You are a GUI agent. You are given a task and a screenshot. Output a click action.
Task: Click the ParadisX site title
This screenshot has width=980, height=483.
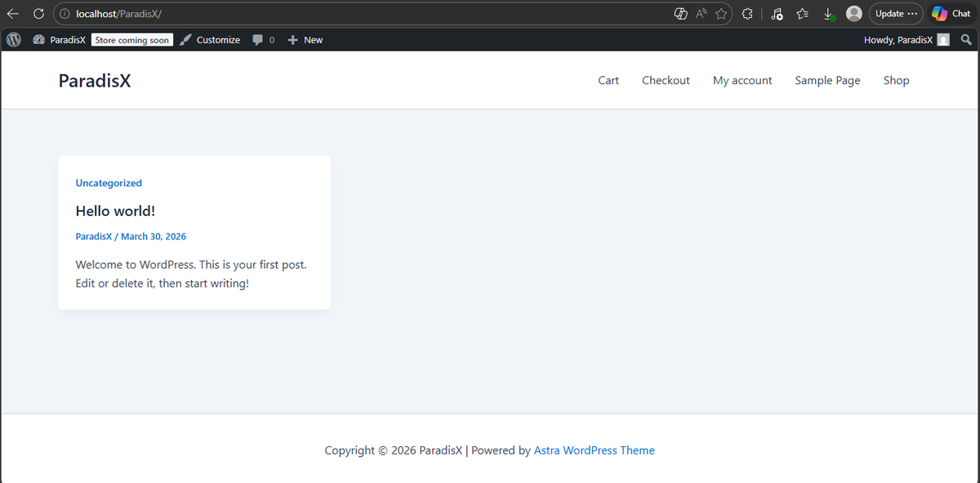point(95,80)
